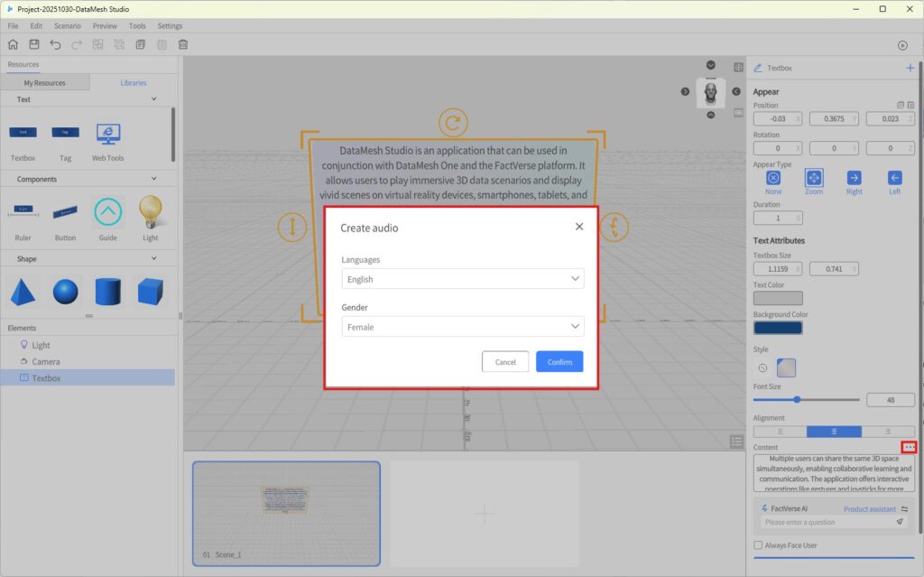Image resolution: width=924 pixels, height=577 pixels.
Task: Select the Light bulb component
Action: [x=150, y=212]
